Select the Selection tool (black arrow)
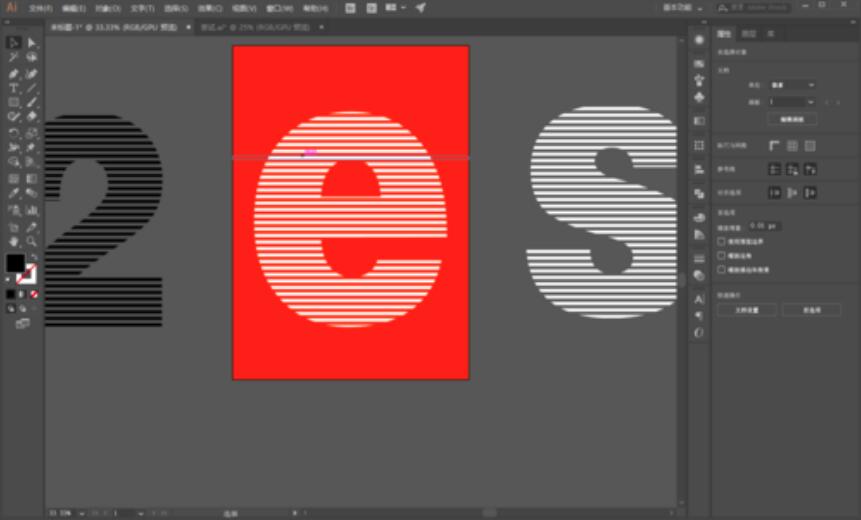 click(14, 43)
